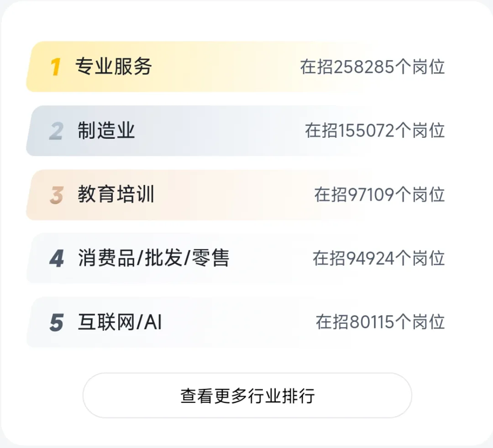The height and width of the screenshot is (448, 493).
Task: Click the silver rank 2 number icon
Action: tap(56, 131)
